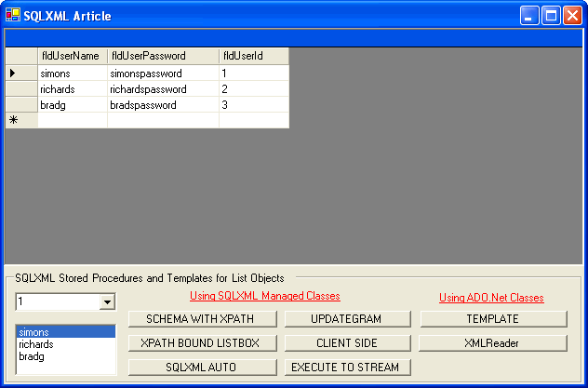Sort by fldUserName column header
The image size is (588, 388).
[73, 56]
